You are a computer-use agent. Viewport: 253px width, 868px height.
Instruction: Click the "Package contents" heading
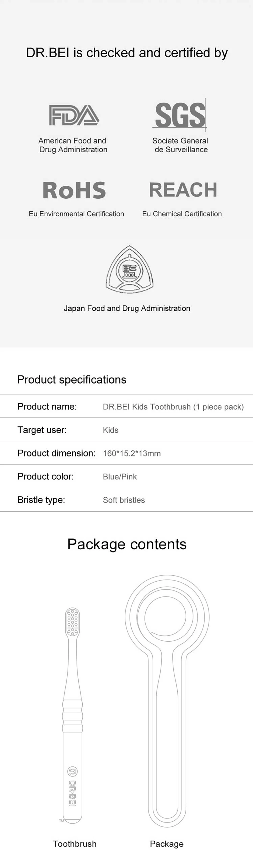127,545
